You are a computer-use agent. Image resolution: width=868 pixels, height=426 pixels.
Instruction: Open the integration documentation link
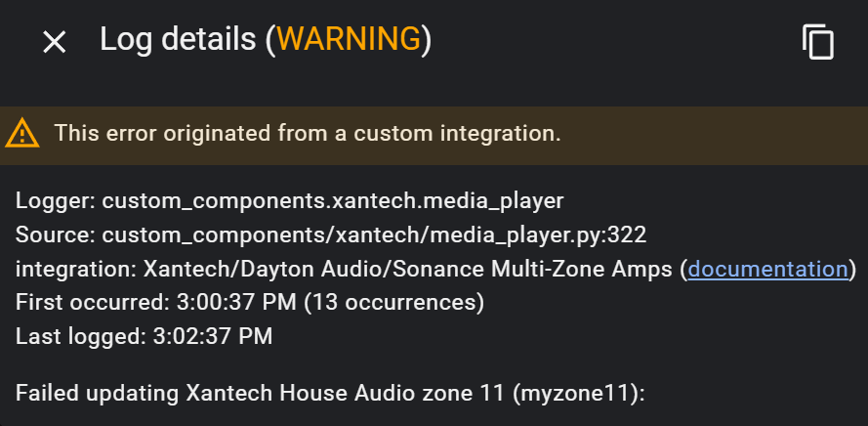pos(767,269)
